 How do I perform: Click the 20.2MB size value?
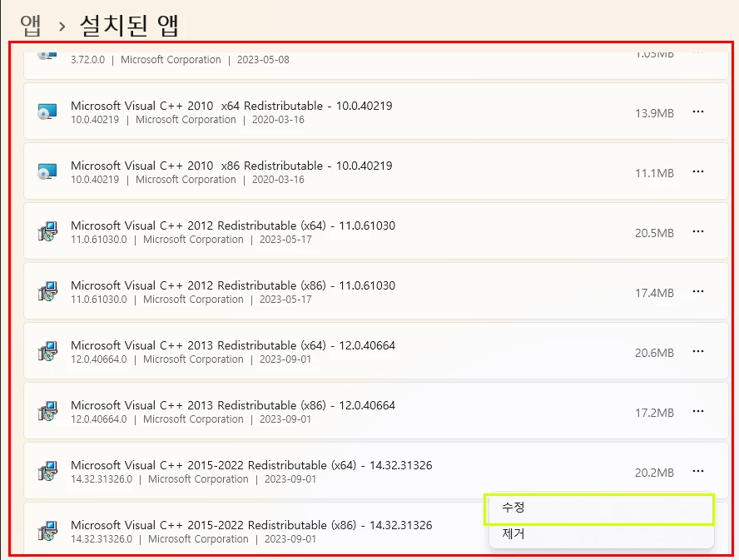tap(654, 473)
